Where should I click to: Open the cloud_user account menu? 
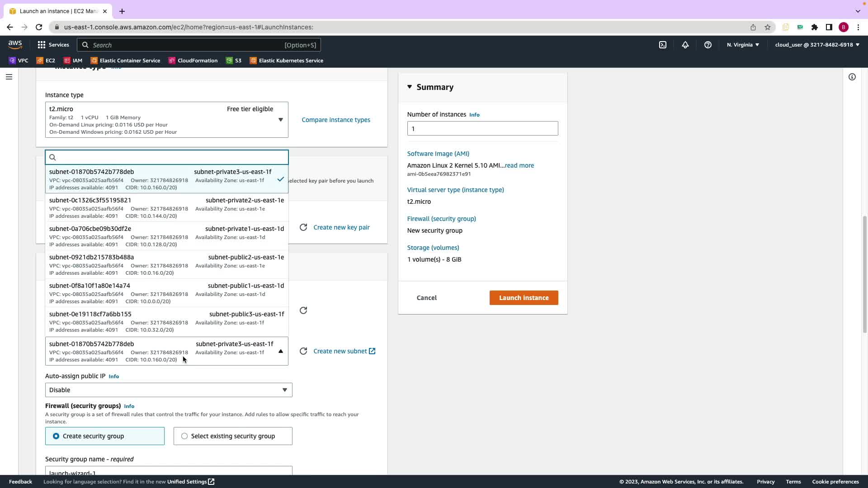pyautogui.click(x=817, y=45)
